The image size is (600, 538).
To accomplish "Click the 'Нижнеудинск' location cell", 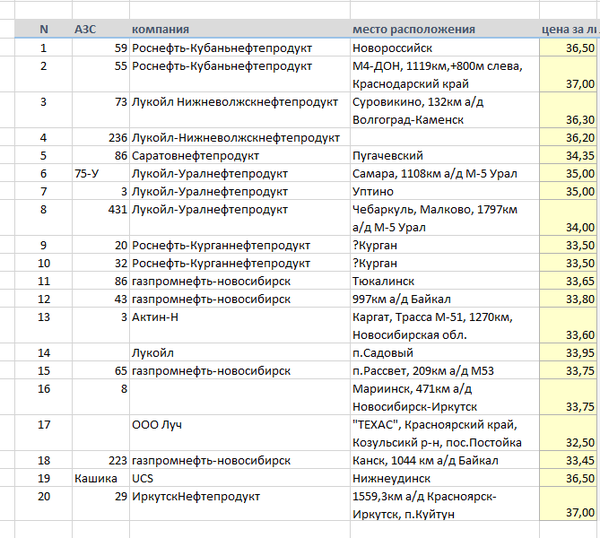I will pyautogui.click(x=445, y=478).
